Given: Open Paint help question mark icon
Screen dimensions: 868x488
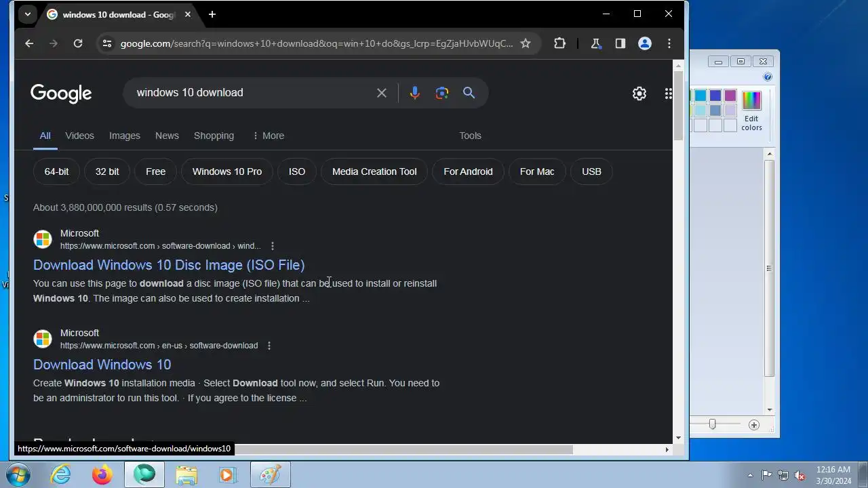Looking at the screenshot, I should click(x=768, y=77).
